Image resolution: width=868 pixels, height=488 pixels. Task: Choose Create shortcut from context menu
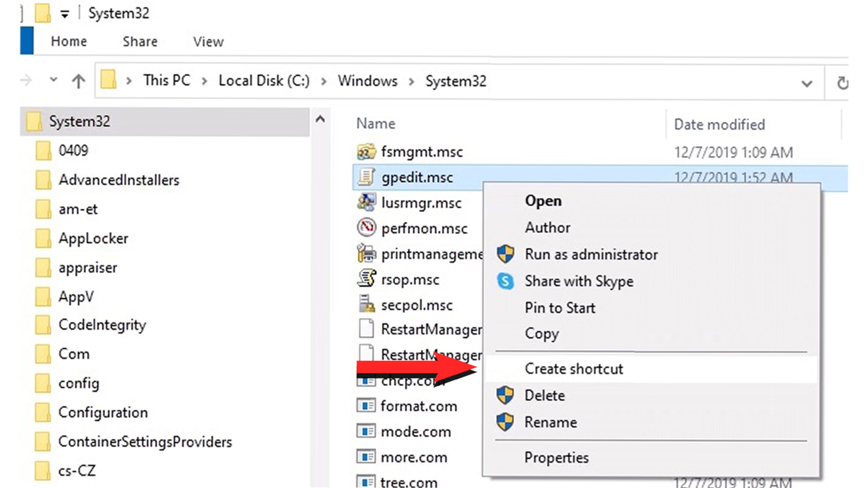coord(573,369)
